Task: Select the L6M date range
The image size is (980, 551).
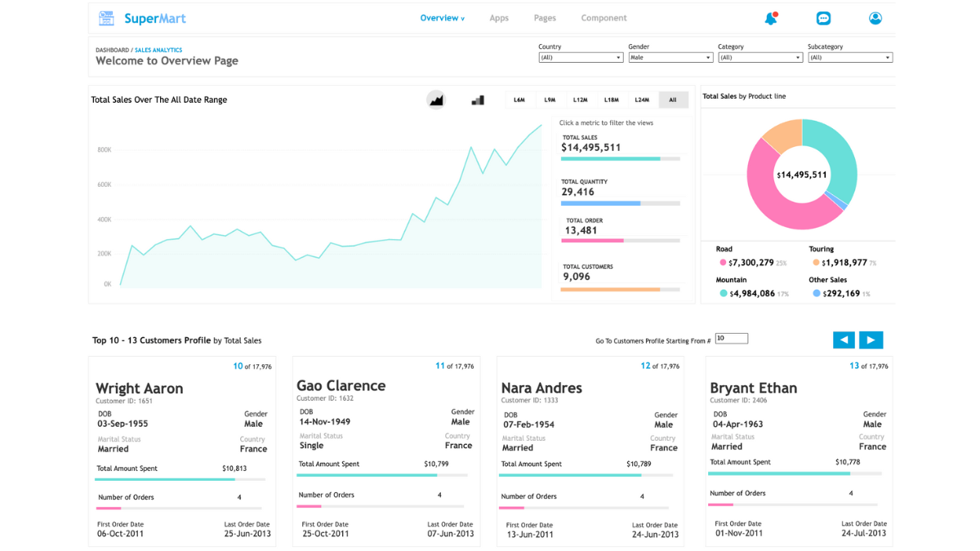Action: point(519,100)
